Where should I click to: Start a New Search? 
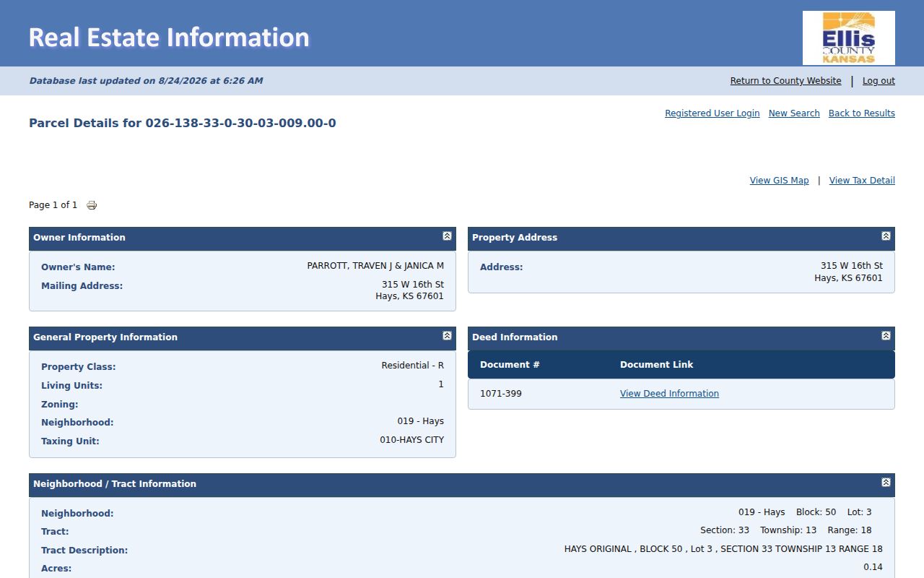coord(794,113)
